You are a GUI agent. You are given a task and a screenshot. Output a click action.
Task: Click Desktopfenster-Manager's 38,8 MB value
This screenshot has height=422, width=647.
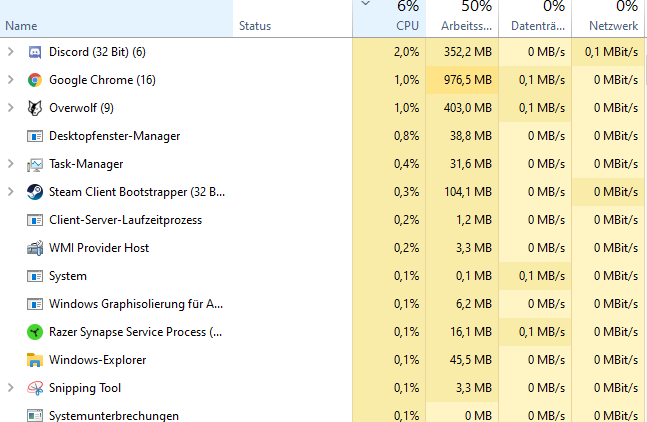coord(471,136)
